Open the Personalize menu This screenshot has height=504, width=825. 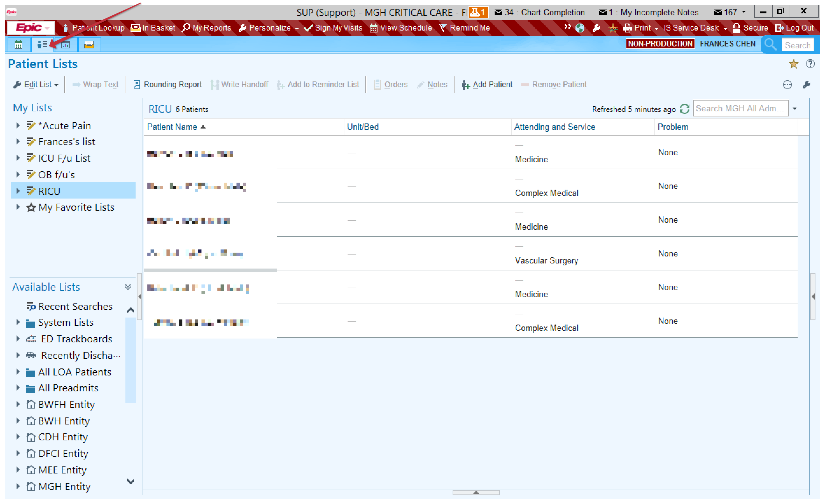point(269,28)
